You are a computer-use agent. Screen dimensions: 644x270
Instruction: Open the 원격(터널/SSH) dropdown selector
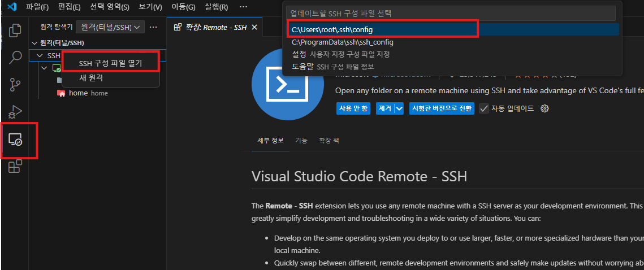110,27
